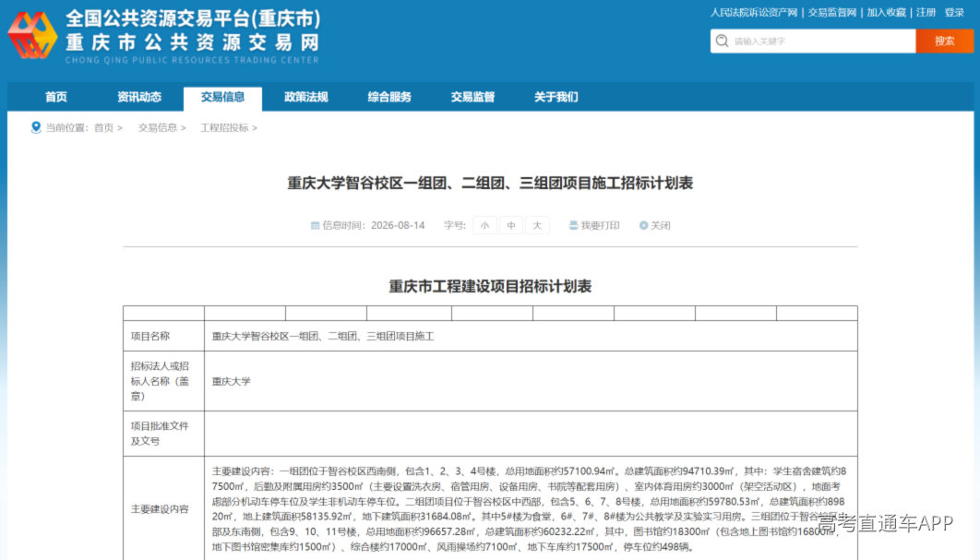Click the 我要打印 print link
The image size is (980, 560).
pos(600,226)
